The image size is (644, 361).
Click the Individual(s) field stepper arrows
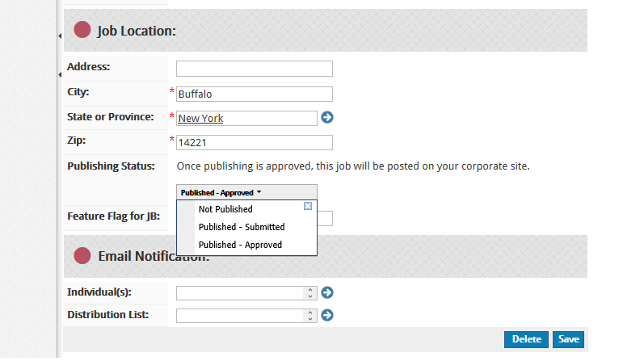(x=310, y=293)
